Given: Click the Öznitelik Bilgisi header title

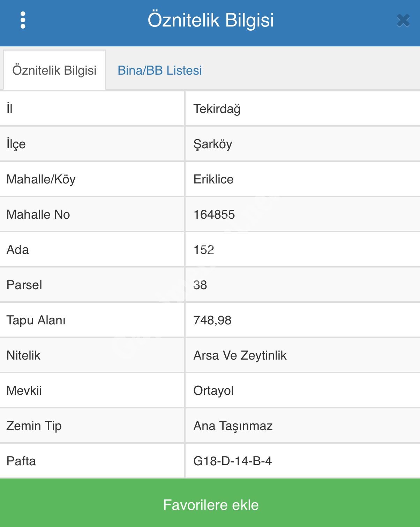Looking at the screenshot, I should [210, 20].
